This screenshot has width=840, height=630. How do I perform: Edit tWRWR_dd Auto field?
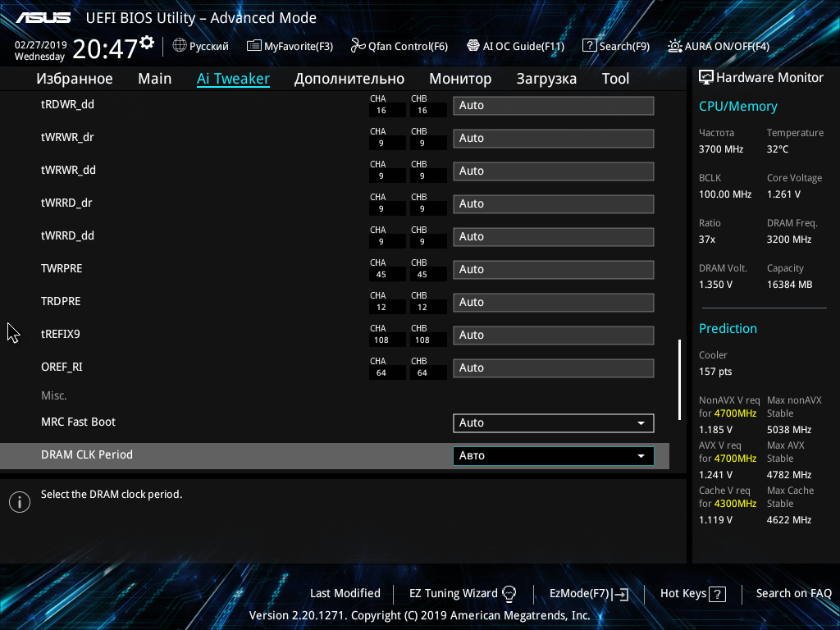(554, 171)
